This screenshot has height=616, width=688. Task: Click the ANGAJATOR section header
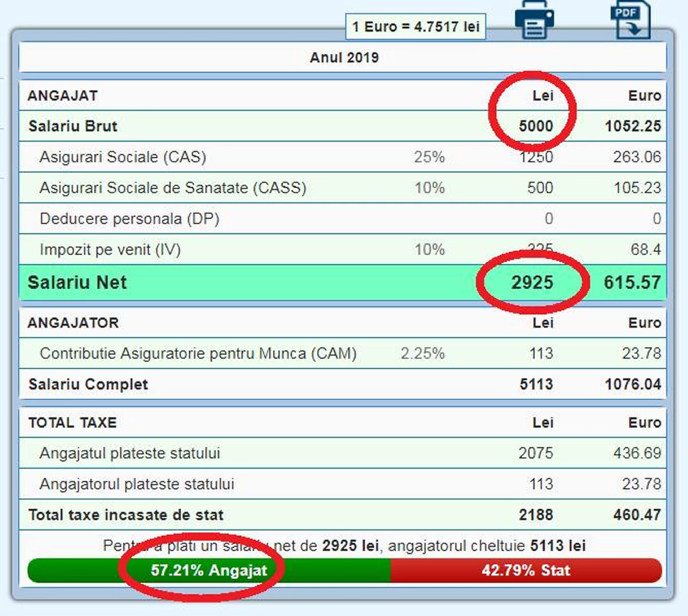point(73,323)
